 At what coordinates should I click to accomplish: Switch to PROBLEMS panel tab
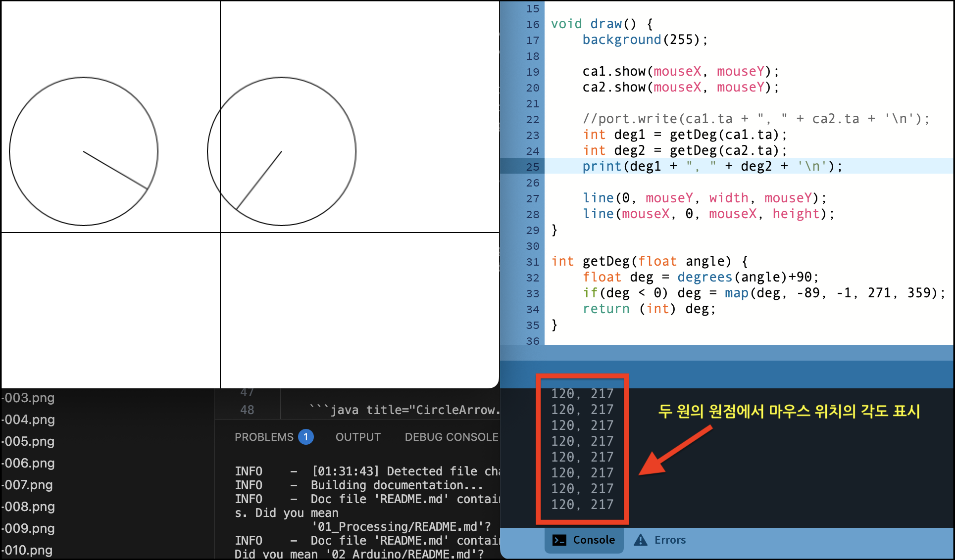(x=264, y=437)
